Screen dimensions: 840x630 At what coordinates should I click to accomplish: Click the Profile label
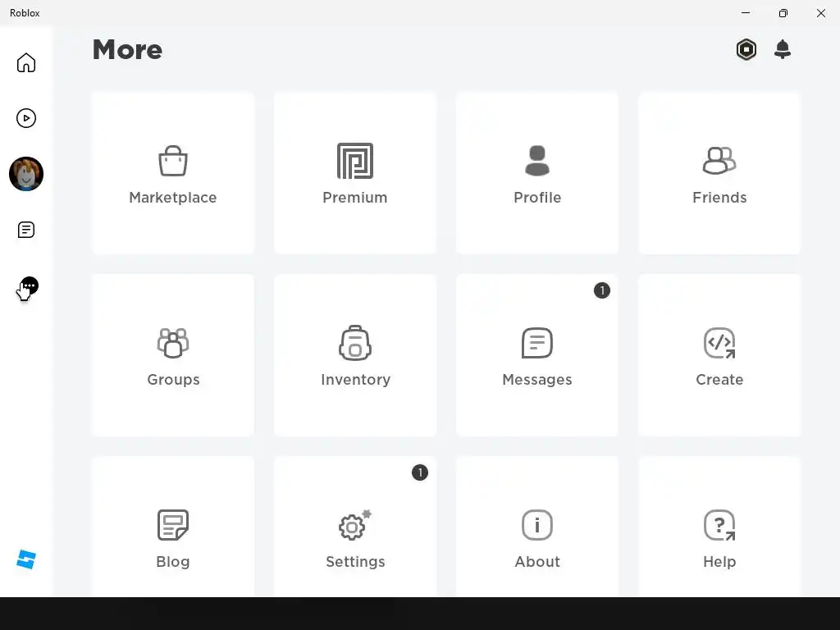click(x=537, y=198)
